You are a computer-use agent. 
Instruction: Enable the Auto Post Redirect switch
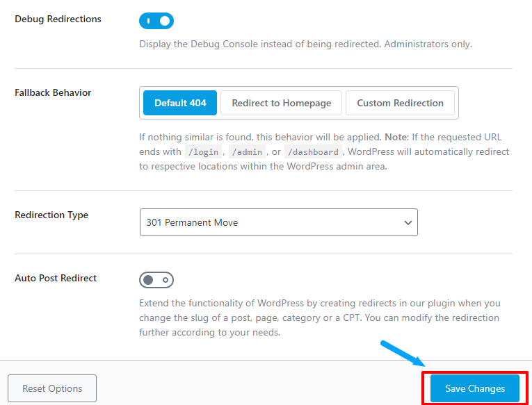156,281
